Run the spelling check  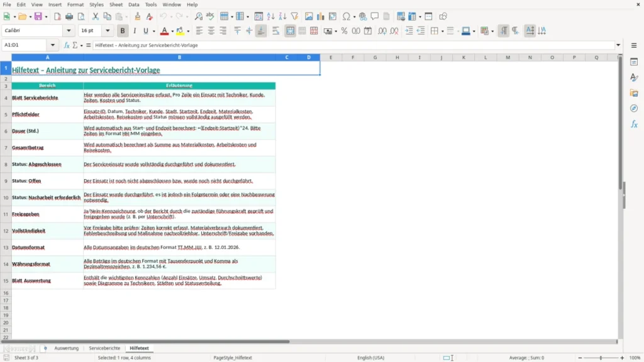210,16
